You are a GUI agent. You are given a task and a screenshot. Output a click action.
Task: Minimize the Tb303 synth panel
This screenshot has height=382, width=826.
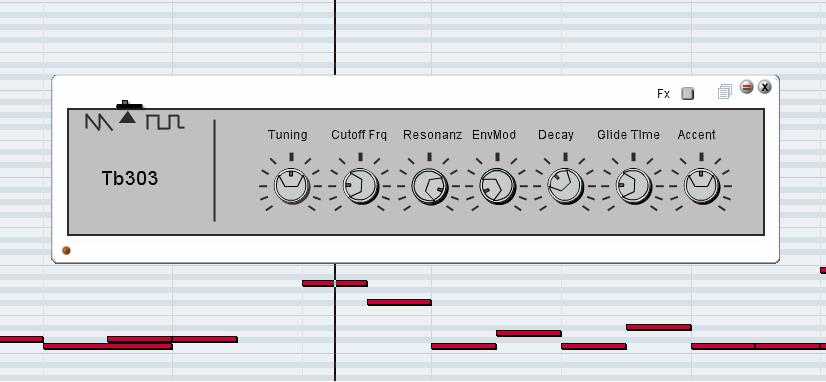pos(746,87)
